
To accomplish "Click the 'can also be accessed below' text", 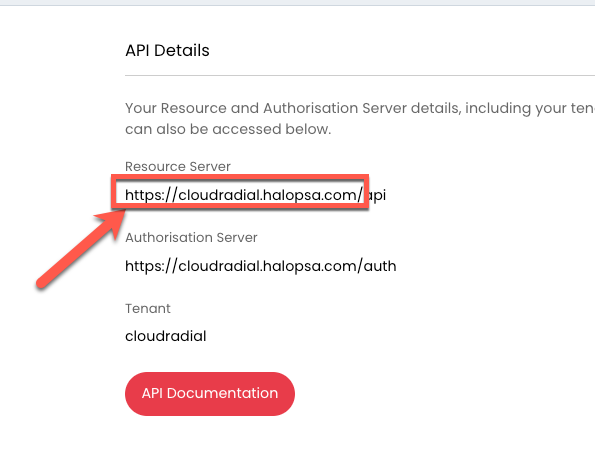I will click(228, 129).
